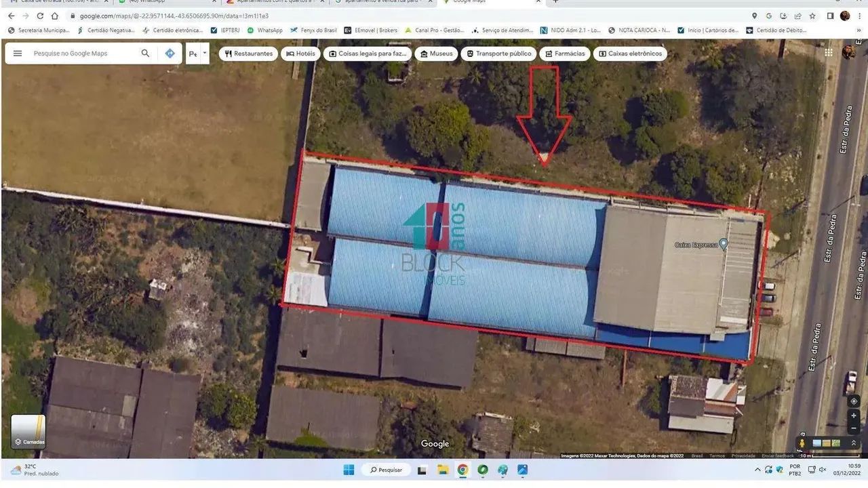Toggle the muted volume icon in system tray
This screenshot has width=868, height=488.
tap(823, 470)
